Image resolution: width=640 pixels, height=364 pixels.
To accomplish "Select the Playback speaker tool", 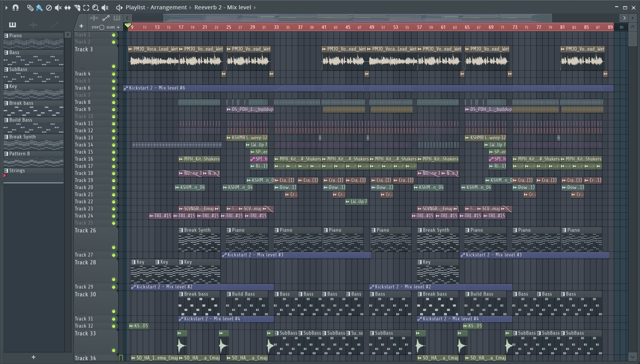I will click(x=105, y=8).
